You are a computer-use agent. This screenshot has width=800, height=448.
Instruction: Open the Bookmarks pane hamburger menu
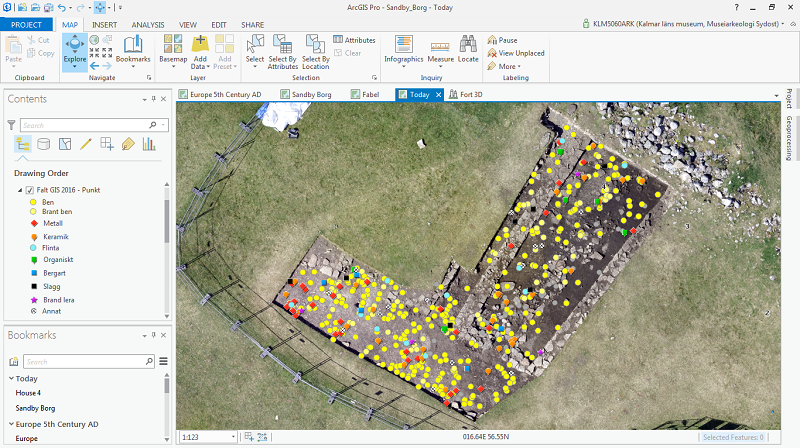click(163, 361)
